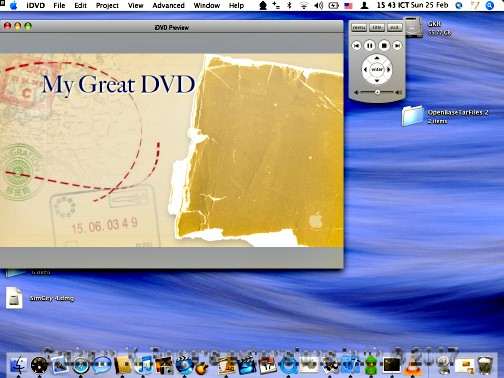Open the Project menu
The image size is (504, 378).
tap(107, 6)
